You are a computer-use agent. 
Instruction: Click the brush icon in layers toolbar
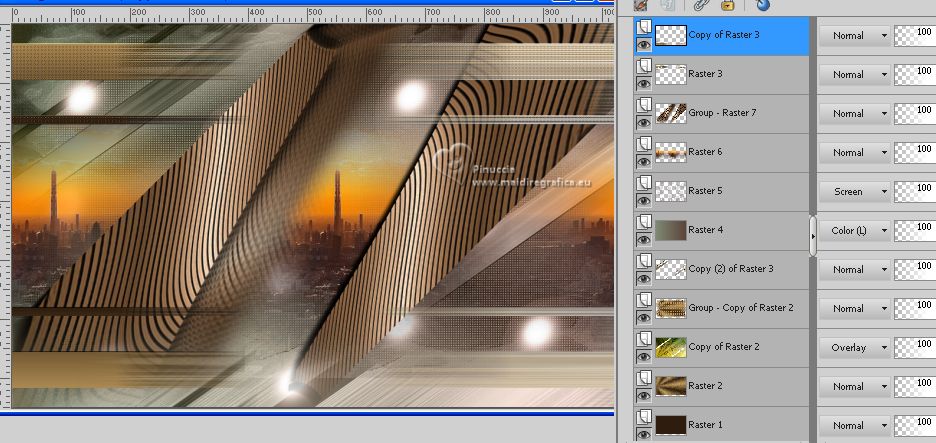point(640,5)
